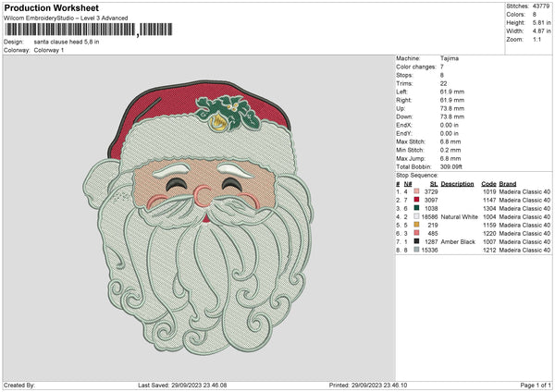Click the St. stitch count column header

pyautogui.click(x=433, y=183)
